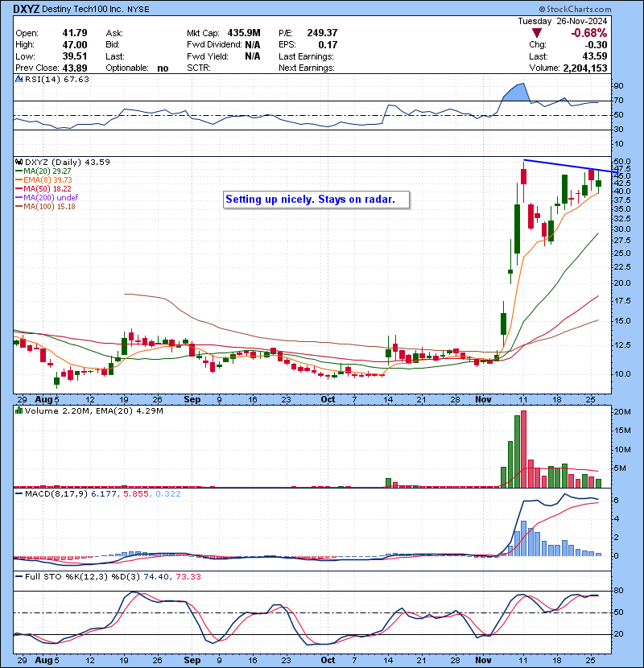
Task: Click the EMA(8) 39.73 legend entry
Action: tap(43, 179)
